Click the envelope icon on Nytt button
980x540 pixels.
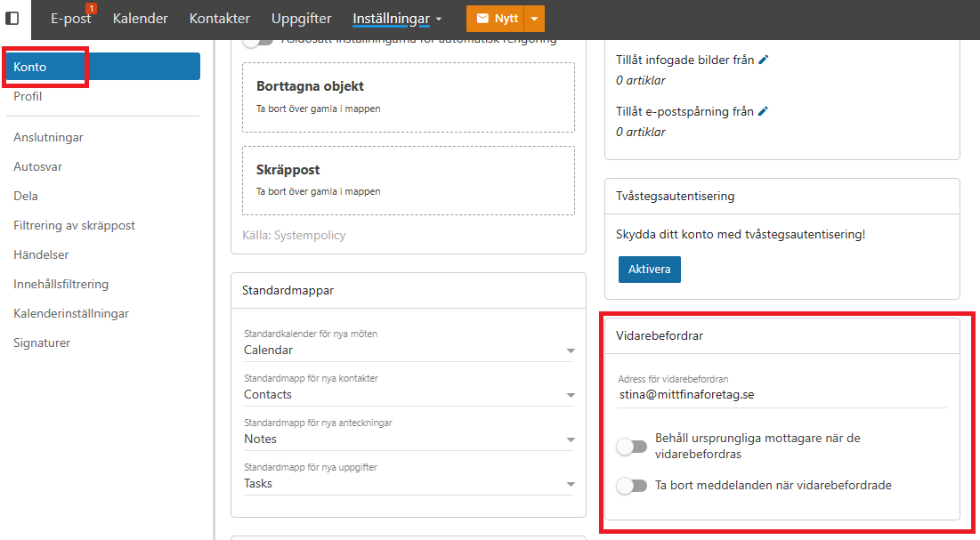[482, 19]
